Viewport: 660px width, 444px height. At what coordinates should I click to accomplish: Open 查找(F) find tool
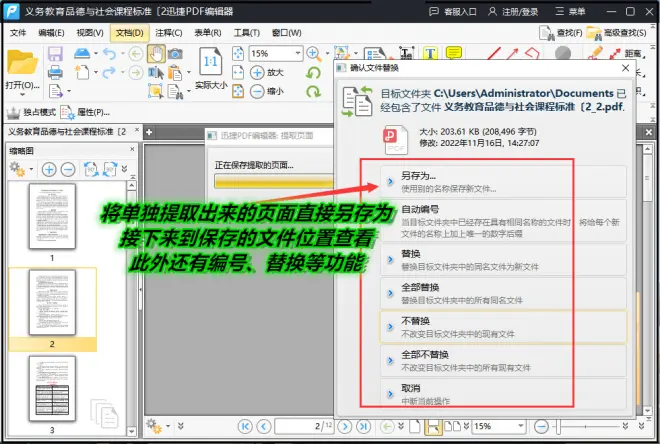click(x=561, y=33)
